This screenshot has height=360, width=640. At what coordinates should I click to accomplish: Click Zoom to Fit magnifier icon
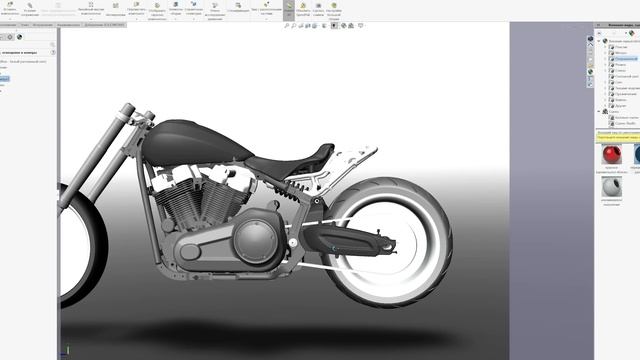tap(287, 26)
